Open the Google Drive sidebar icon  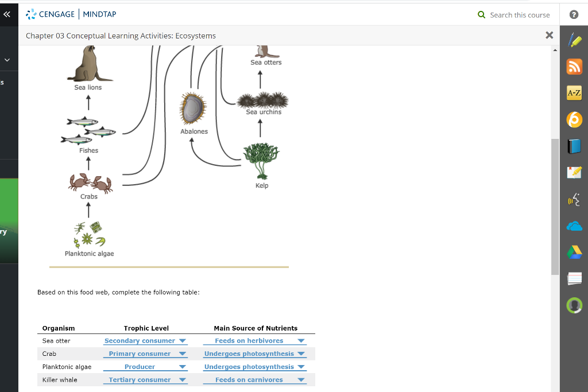pyautogui.click(x=574, y=251)
